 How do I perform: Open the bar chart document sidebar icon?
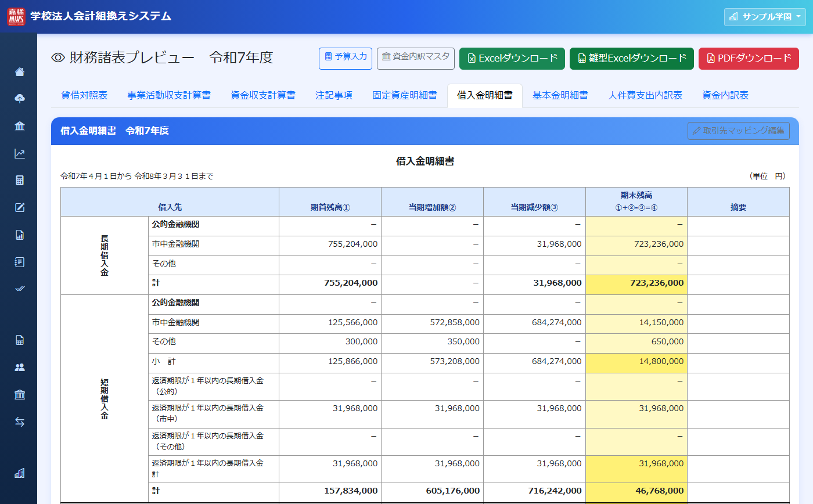pyautogui.click(x=20, y=235)
